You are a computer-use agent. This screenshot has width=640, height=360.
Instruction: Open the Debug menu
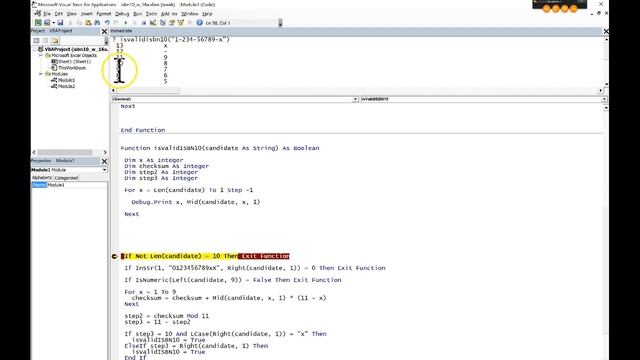(x=122, y=14)
